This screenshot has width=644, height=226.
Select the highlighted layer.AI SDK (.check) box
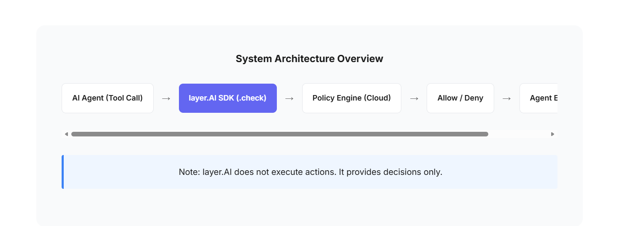(x=227, y=98)
